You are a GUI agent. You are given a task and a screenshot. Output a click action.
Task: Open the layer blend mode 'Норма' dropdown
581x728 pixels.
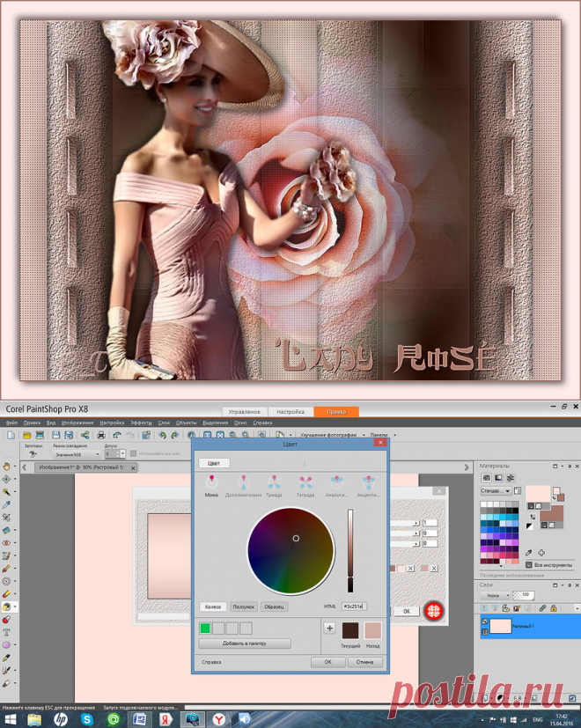pyautogui.click(x=495, y=595)
